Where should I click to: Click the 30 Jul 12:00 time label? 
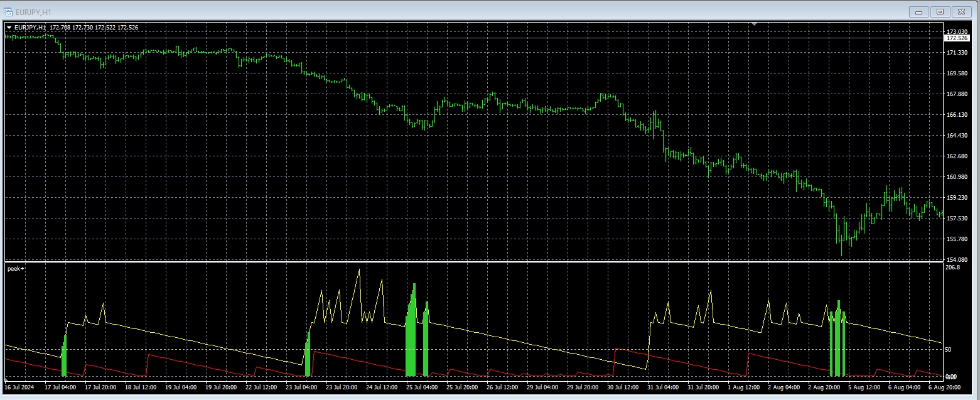click(623, 387)
